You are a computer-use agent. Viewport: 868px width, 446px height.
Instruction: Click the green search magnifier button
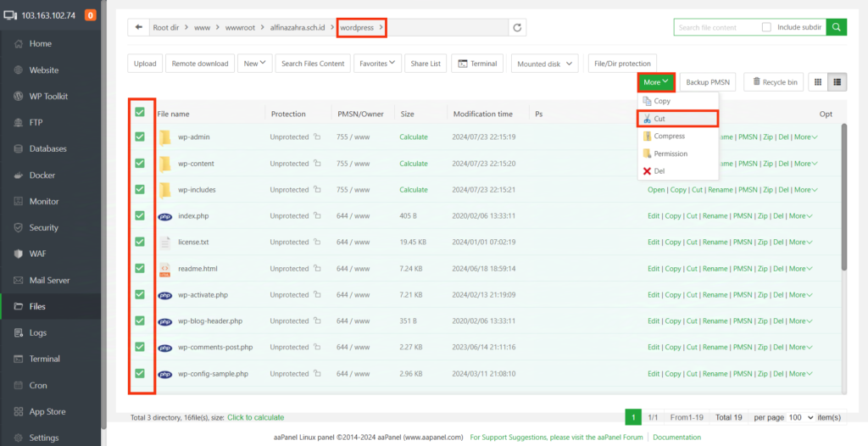click(836, 28)
